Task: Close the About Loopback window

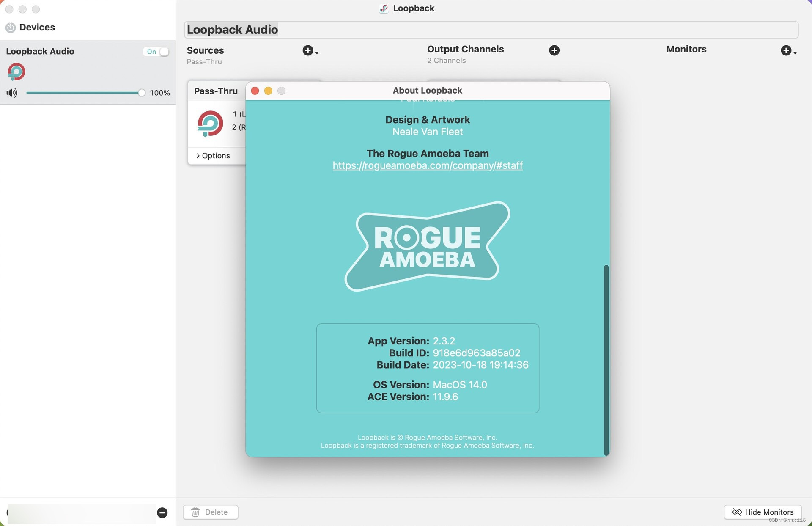Action: point(255,91)
